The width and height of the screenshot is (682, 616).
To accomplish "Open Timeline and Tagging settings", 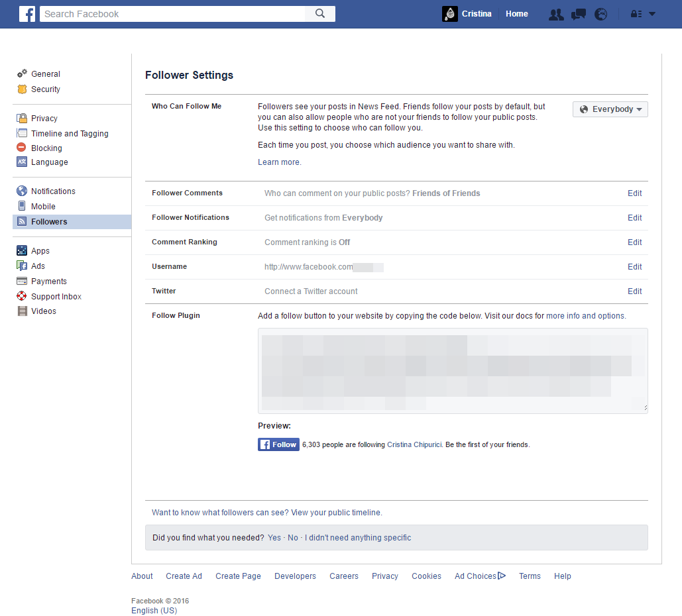I will [x=70, y=133].
